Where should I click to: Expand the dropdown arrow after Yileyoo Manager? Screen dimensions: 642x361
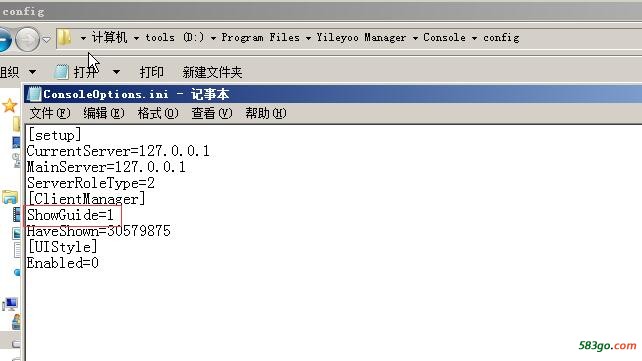pos(415,38)
